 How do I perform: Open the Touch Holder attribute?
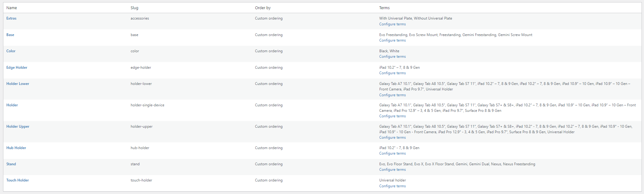18,180
